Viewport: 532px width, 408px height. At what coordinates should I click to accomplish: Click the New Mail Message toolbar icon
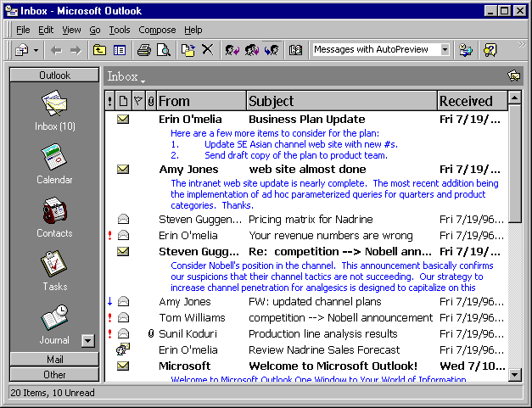22,51
